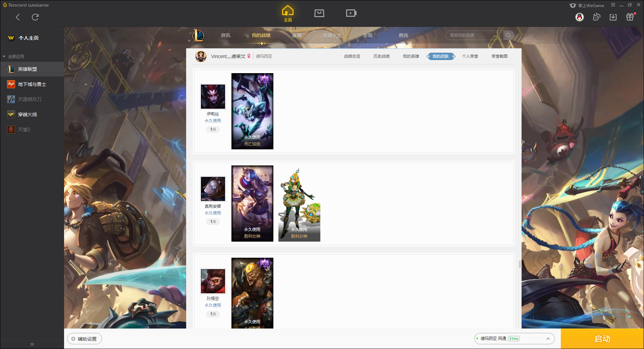The width and height of the screenshot is (644, 349).
Task: Open the 战绩总览 sub-tab
Action: 352,56
